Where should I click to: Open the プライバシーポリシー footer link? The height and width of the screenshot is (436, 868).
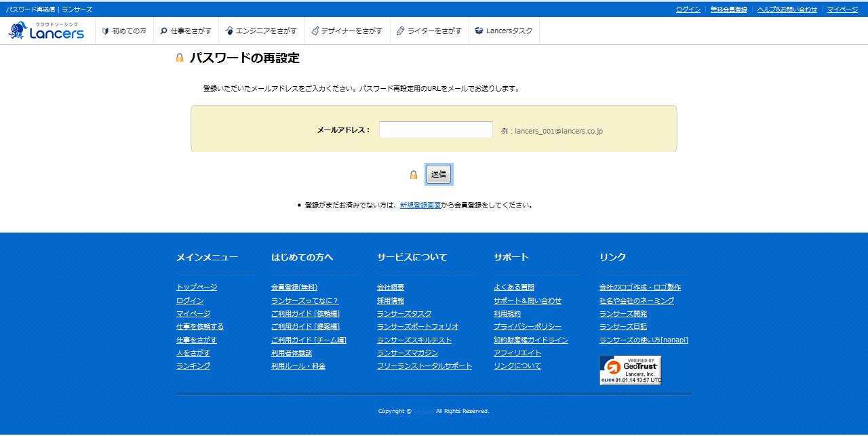pyautogui.click(x=528, y=327)
